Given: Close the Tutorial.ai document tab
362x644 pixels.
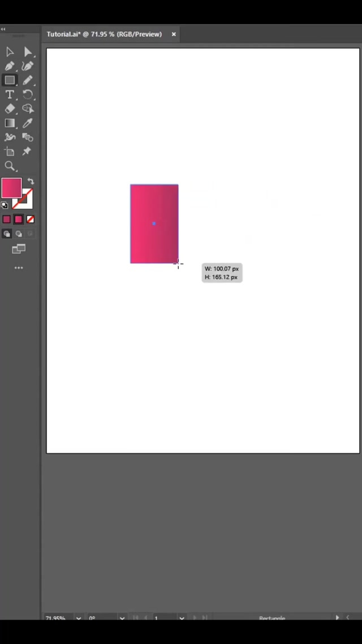Looking at the screenshot, I should tap(174, 34).
